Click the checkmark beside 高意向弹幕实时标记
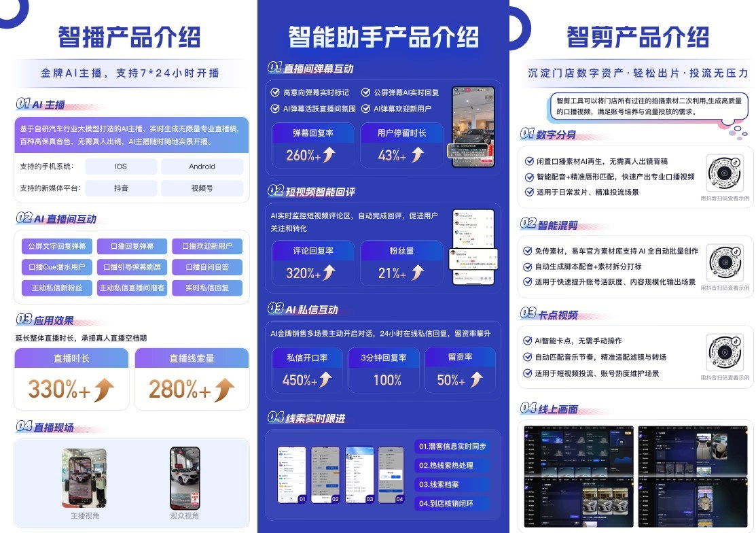This screenshot has height=533, width=756. [275, 92]
